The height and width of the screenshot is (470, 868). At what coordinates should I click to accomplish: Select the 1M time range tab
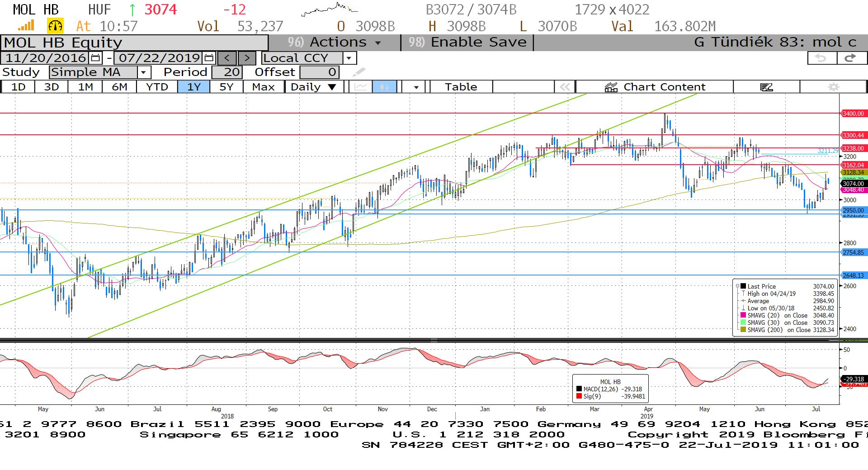pyautogui.click(x=85, y=87)
